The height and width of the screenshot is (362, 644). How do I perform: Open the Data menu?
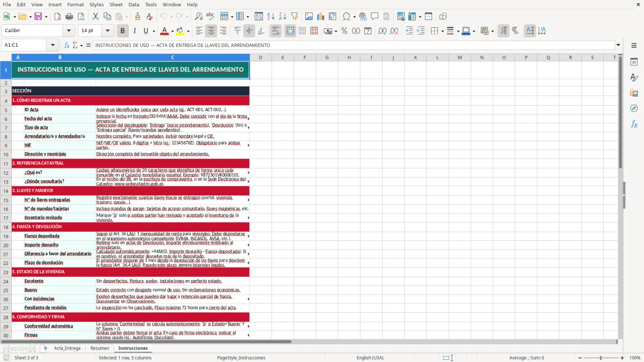134,4
